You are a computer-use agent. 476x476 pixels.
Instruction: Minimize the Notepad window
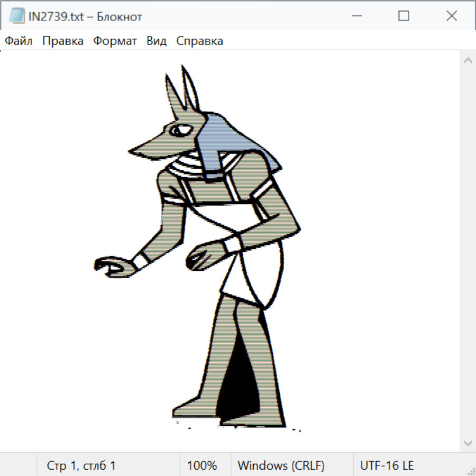coord(355,16)
